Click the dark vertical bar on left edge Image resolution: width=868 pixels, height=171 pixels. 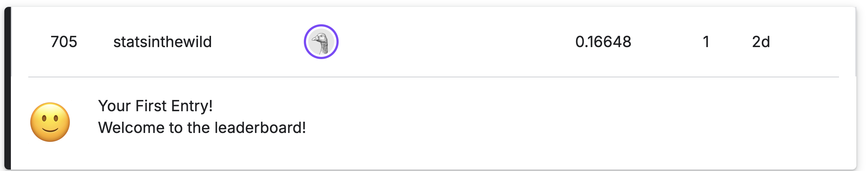(x=8, y=87)
